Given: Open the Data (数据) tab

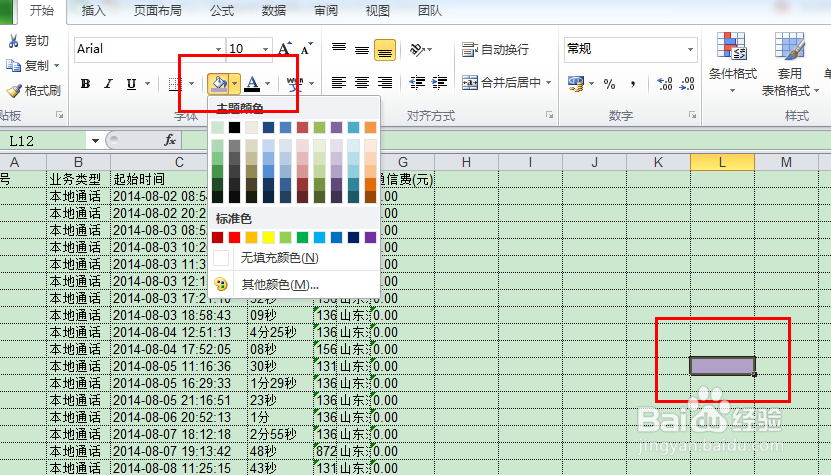Looking at the screenshot, I should [274, 11].
